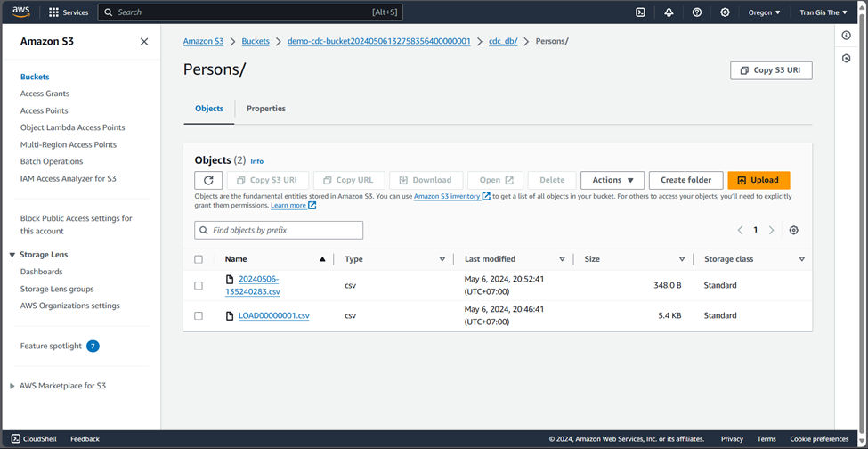The width and height of the screenshot is (868, 449).
Task: Collapse the Storage Lens section
Action: pyautogui.click(x=12, y=255)
